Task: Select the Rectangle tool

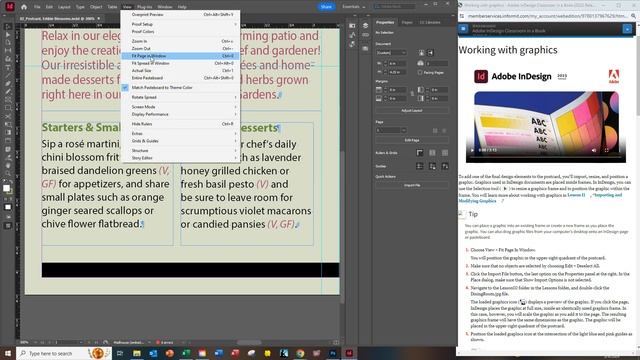Action: point(8,108)
